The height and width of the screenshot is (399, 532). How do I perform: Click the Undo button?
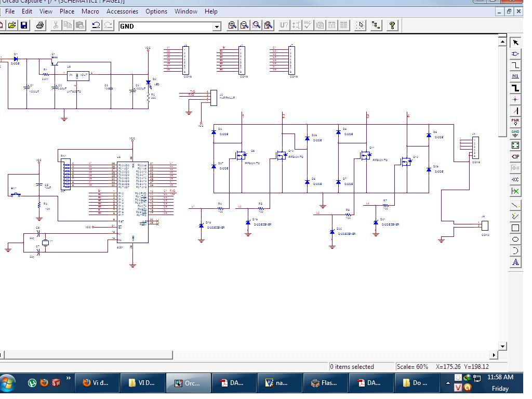(x=96, y=25)
